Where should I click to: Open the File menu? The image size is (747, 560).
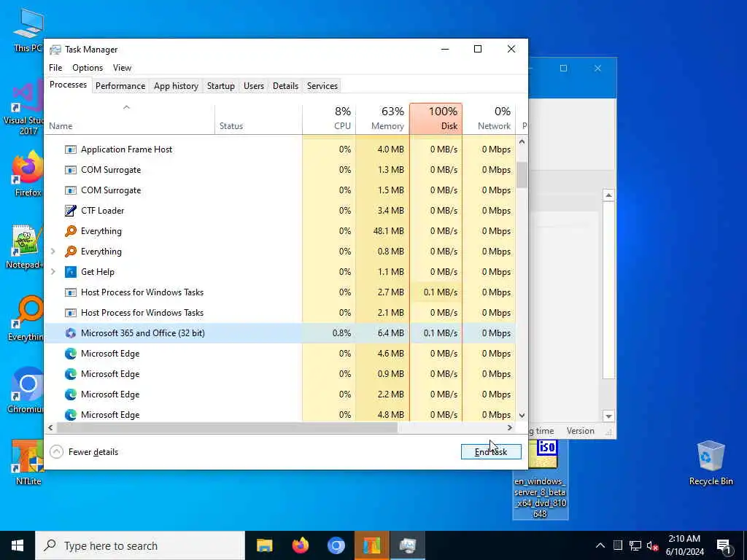pyautogui.click(x=55, y=68)
